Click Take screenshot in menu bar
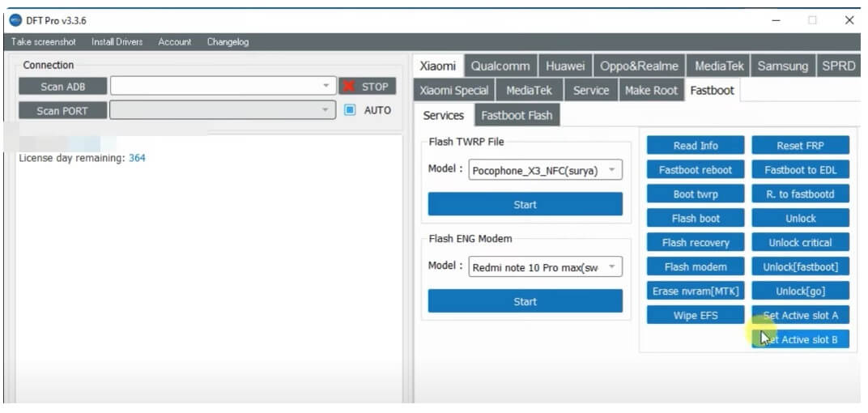The width and height of the screenshot is (868, 413). 44,42
